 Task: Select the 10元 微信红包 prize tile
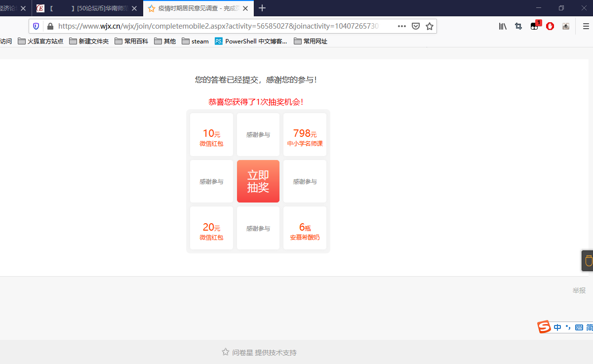(x=211, y=134)
